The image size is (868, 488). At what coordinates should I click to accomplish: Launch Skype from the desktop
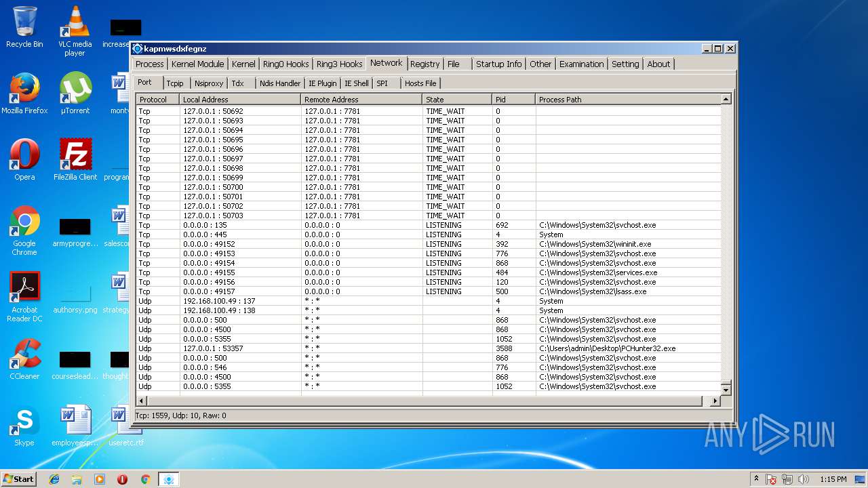pyautogui.click(x=24, y=426)
